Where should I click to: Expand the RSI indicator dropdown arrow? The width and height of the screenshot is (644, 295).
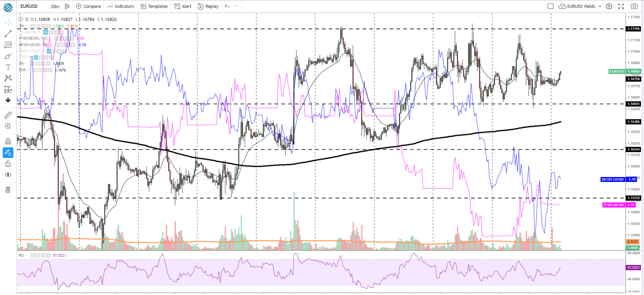pyautogui.click(x=26, y=255)
